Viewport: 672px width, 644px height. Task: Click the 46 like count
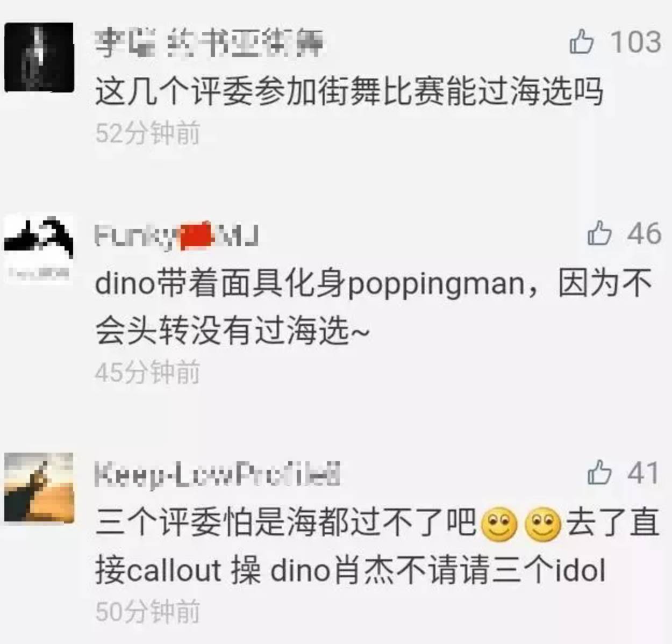pyautogui.click(x=644, y=234)
